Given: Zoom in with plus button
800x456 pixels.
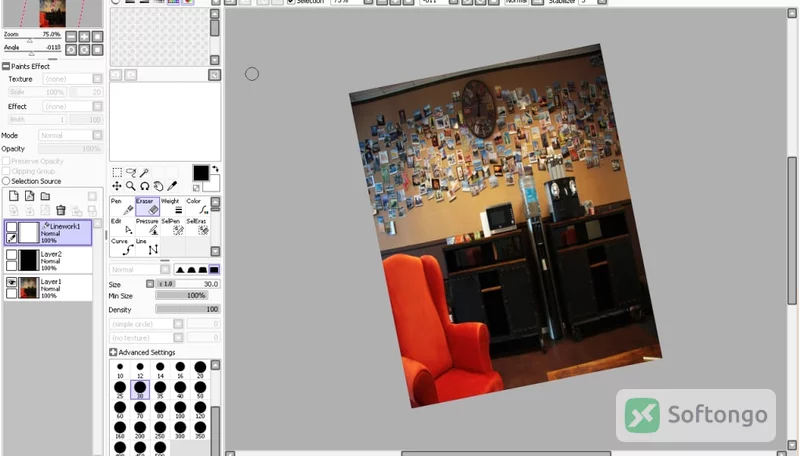Looking at the screenshot, I should [x=84, y=36].
